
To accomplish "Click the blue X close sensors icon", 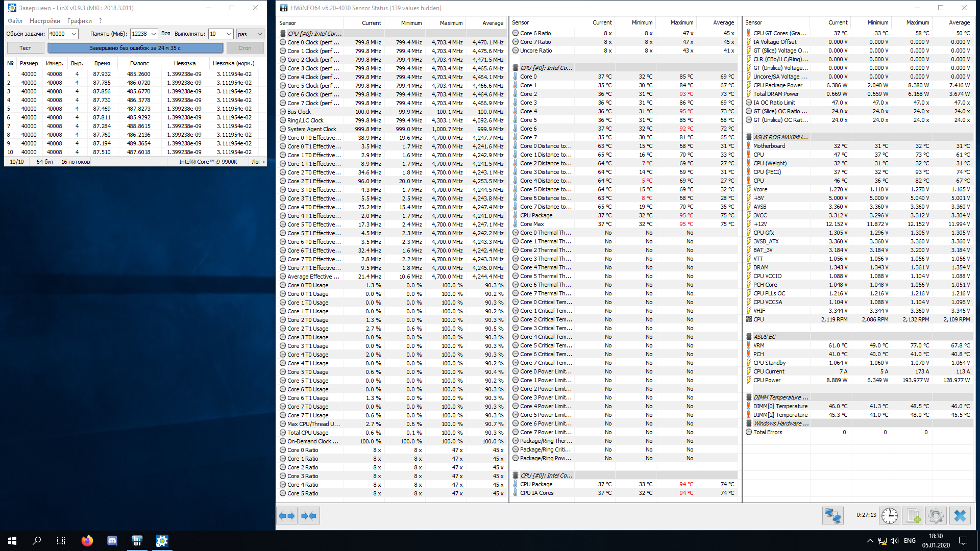I will pyautogui.click(x=960, y=516).
